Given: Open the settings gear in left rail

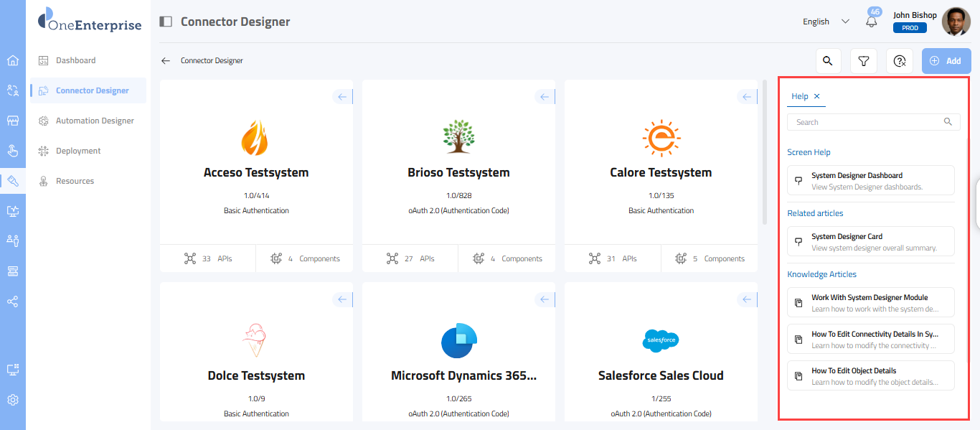Looking at the screenshot, I should 13,400.
